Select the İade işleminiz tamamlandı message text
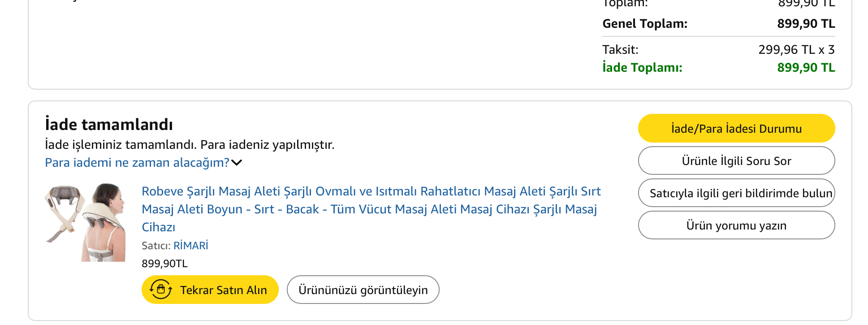Image resolution: width=868 pixels, height=325 pixels. tap(190, 145)
